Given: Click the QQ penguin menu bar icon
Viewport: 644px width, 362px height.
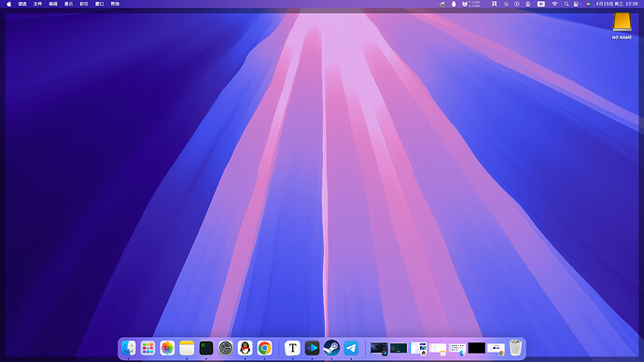Looking at the screenshot, I should point(454,4).
